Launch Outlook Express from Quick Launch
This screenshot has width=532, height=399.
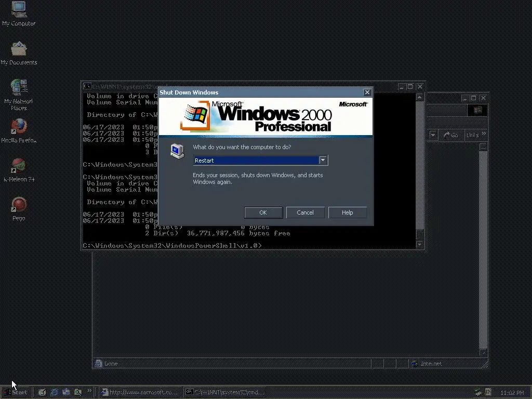click(x=66, y=392)
